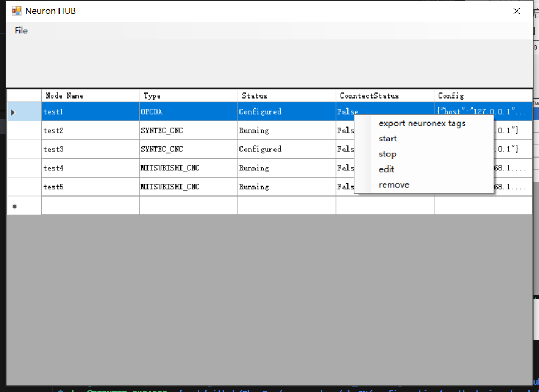Maximize the Neuron HUB window
Viewport: 539px width, 392px height.
point(484,11)
